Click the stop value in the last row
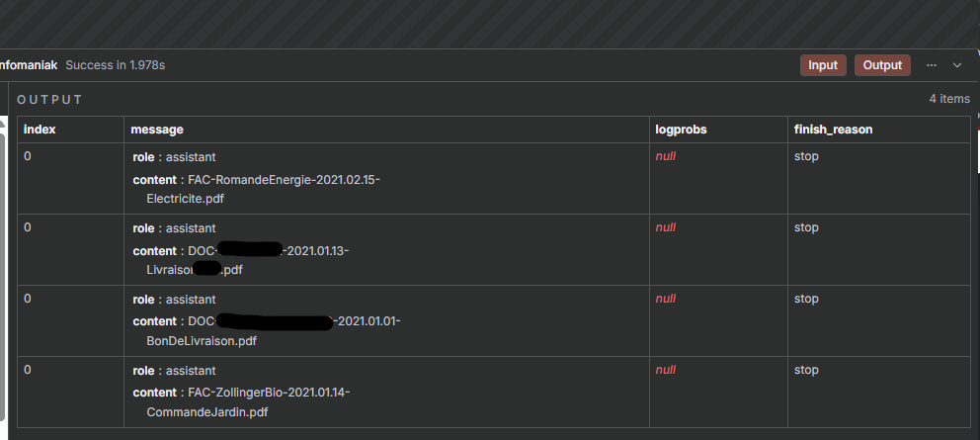Image resolution: width=980 pixels, height=440 pixels. tap(806, 370)
